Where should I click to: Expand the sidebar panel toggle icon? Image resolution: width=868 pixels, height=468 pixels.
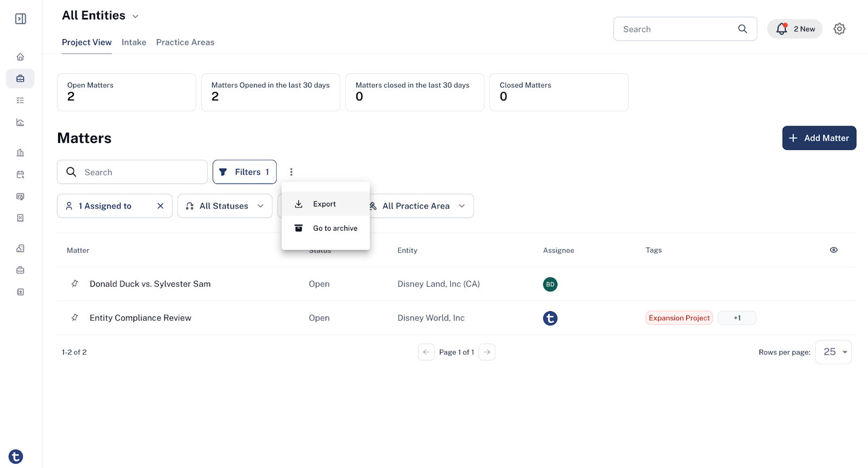coord(21,19)
